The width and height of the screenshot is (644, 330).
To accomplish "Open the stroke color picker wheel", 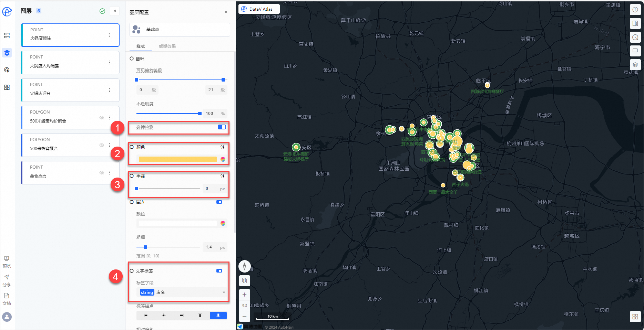I will click(223, 223).
